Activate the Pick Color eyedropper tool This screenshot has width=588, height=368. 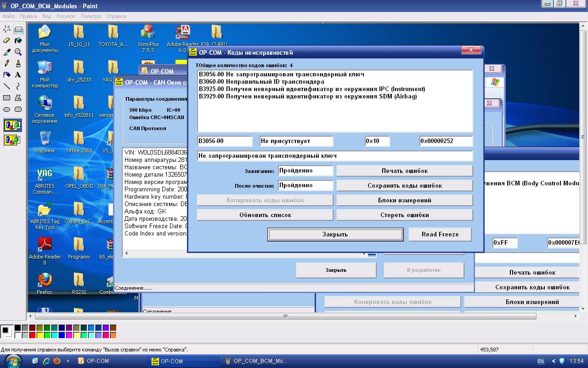(7, 52)
